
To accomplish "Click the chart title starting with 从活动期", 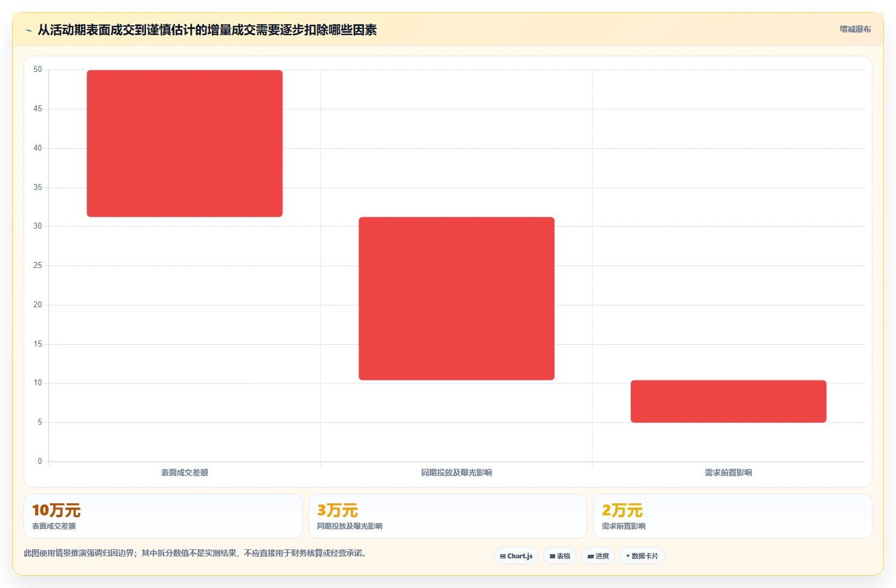I will point(207,30).
